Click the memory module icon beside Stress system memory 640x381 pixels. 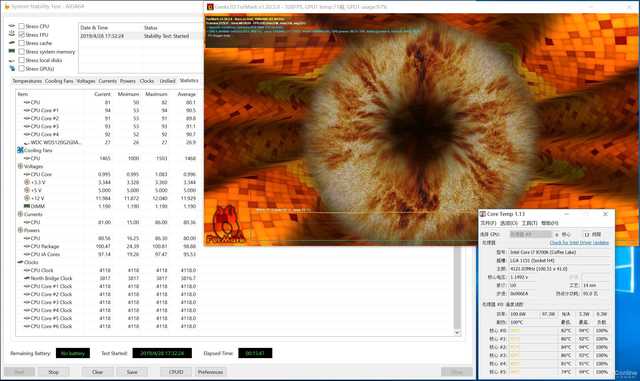(12, 51)
